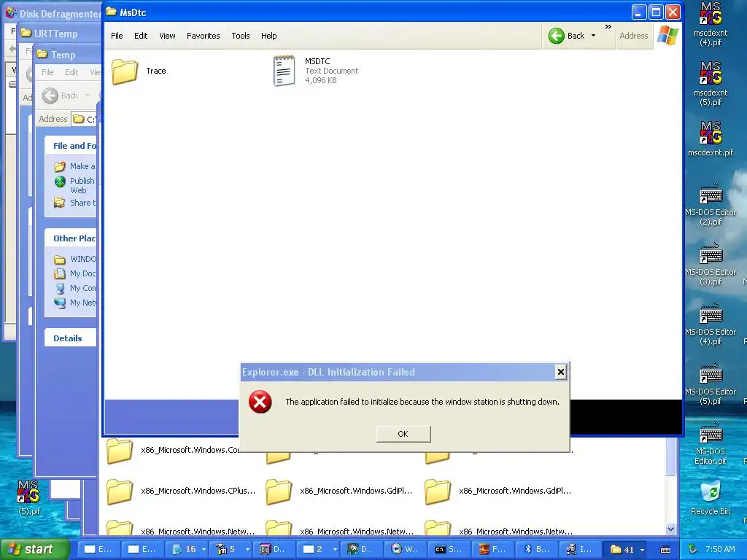
Task: Open the Edit menu in Temp window
Action: (x=71, y=72)
